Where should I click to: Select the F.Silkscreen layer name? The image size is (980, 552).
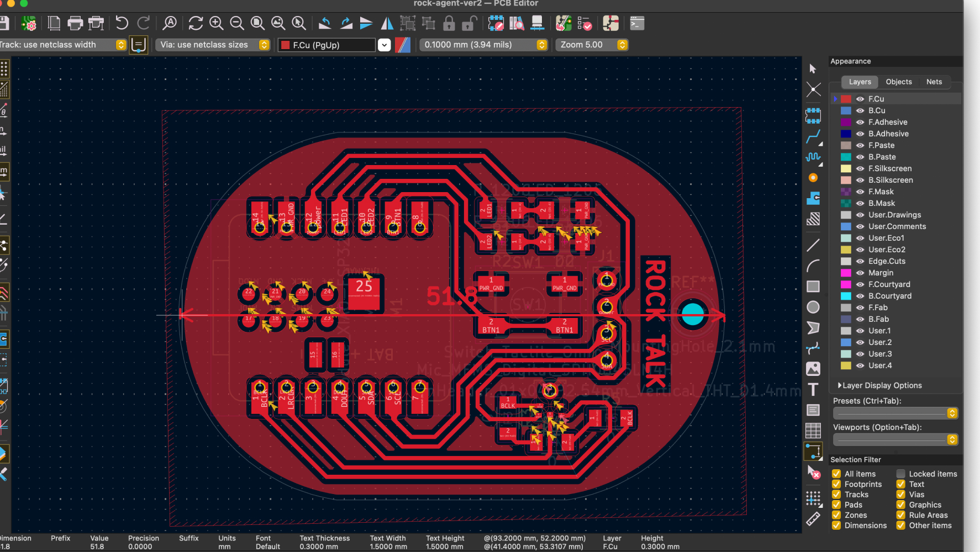pyautogui.click(x=889, y=168)
